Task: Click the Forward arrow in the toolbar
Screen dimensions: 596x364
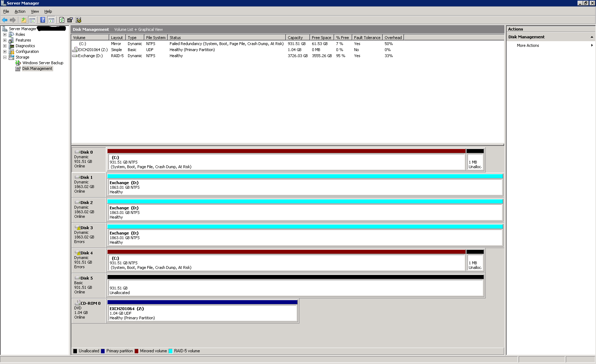Action: pyautogui.click(x=13, y=20)
